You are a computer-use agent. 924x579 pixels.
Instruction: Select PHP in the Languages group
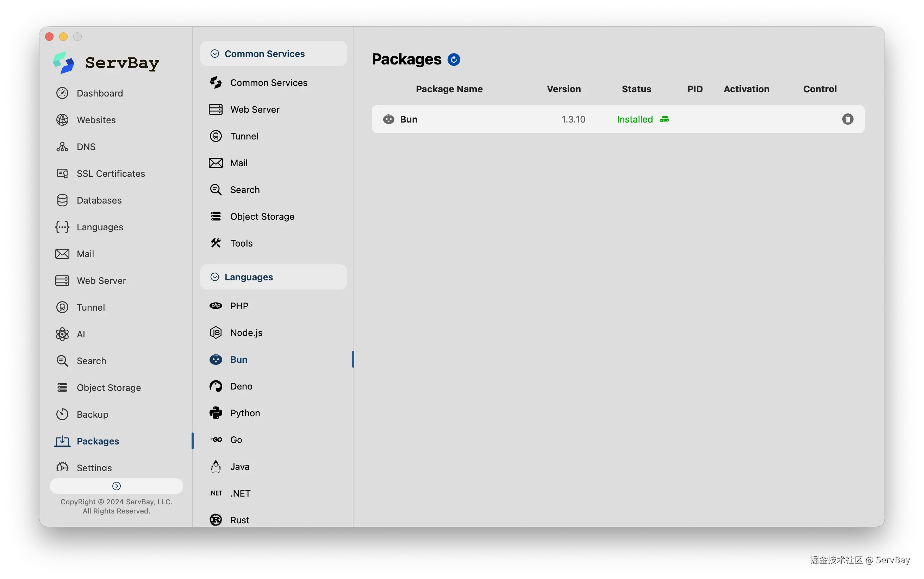coord(239,306)
